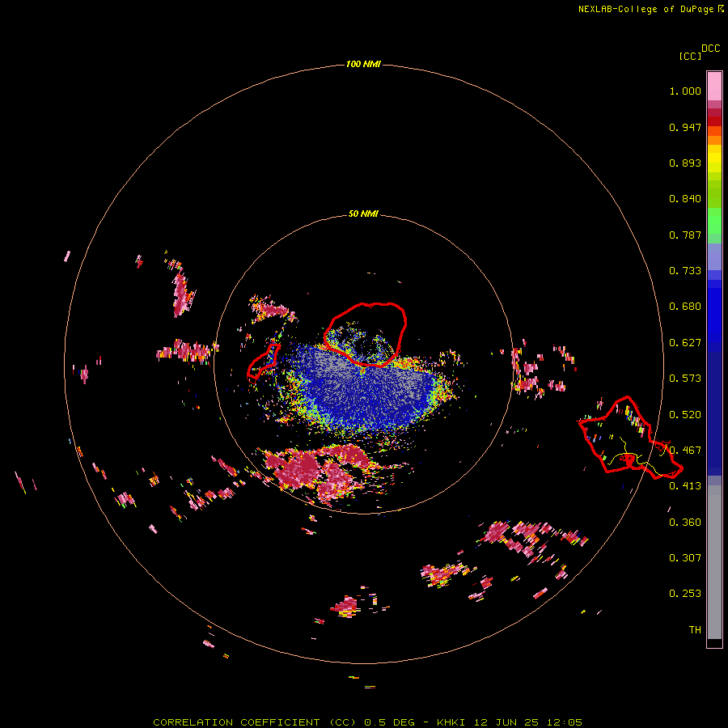Select the 0.413 legend value
728x728 pixels.
(x=685, y=486)
